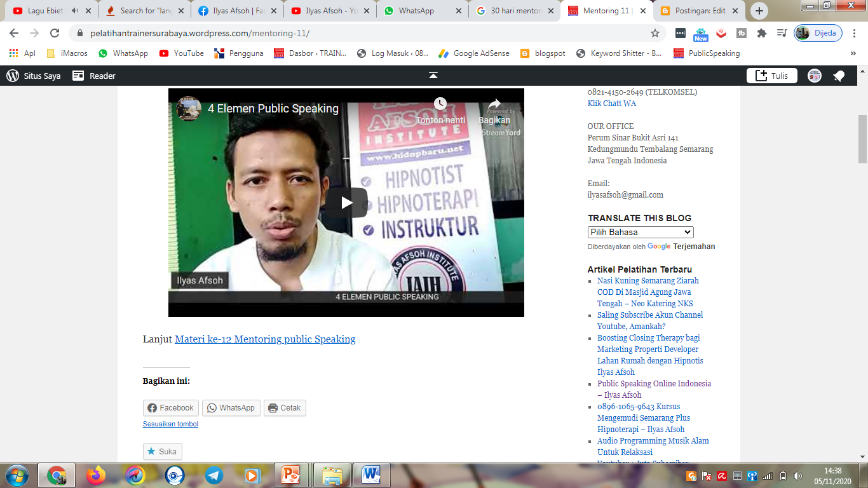Open the Chrome three-dot menu
The width and height of the screenshot is (868, 488).
[x=855, y=33]
